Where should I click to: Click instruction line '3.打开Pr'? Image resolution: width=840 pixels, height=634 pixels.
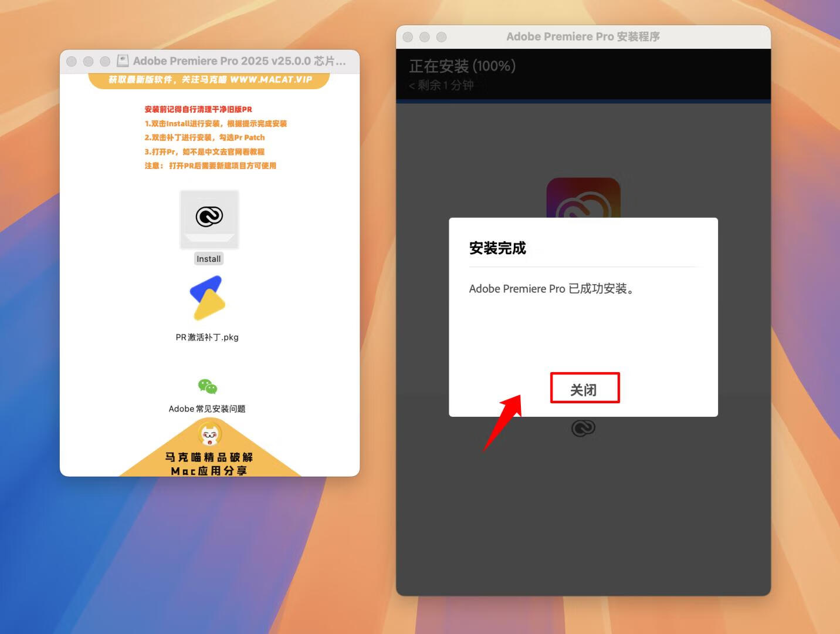(x=204, y=151)
